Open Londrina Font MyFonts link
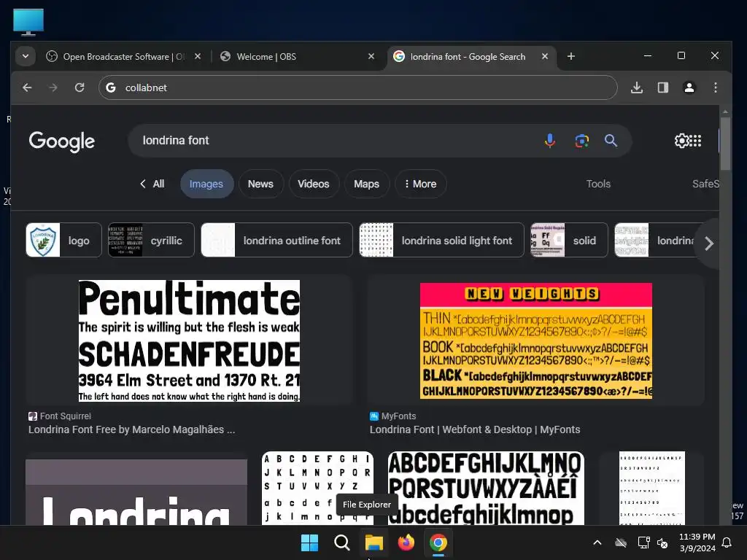This screenshot has width=747, height=560. point(475,429)
